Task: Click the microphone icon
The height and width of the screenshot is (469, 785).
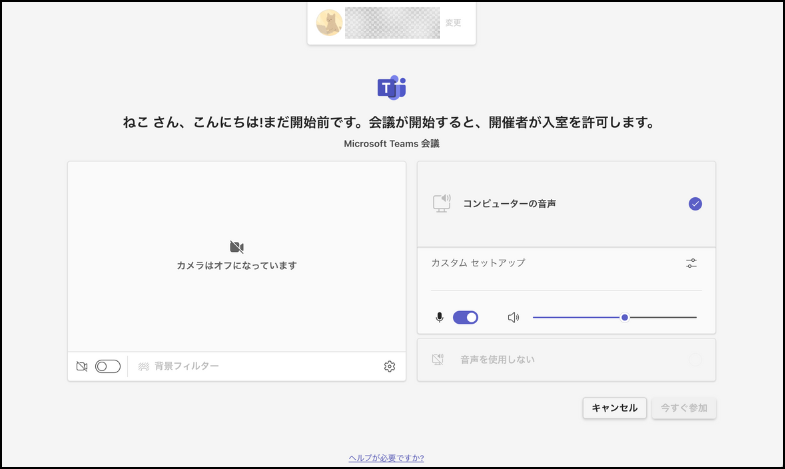Action: 440,317
